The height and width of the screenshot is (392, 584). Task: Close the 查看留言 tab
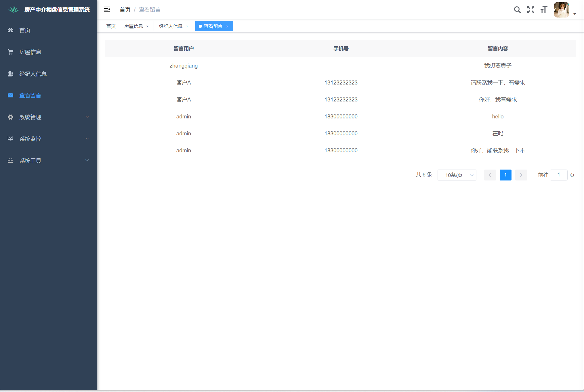[x=227, y=26]
